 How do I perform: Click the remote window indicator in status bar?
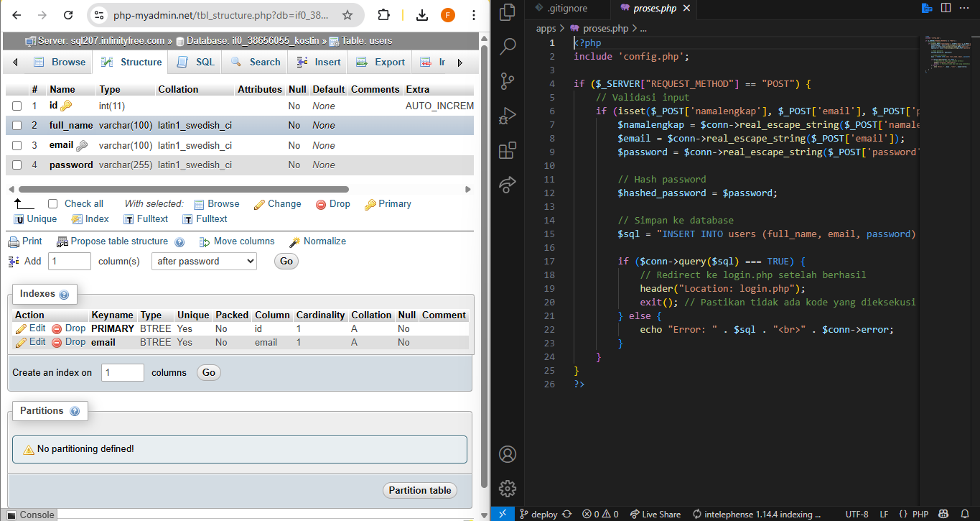[503, 514]
